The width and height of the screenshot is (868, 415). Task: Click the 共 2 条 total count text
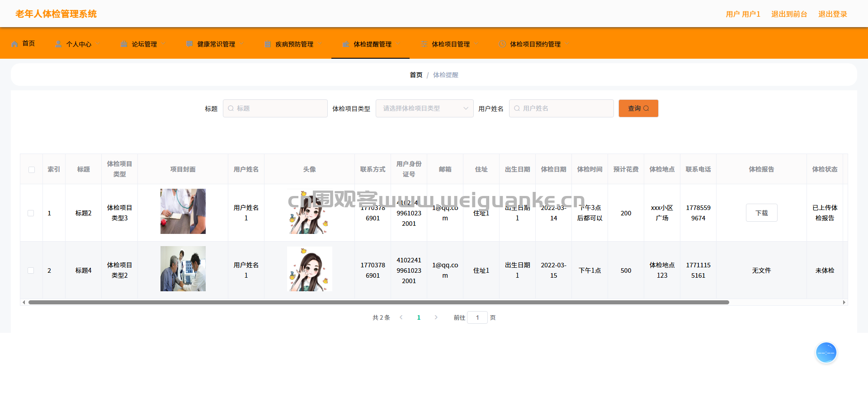click(x=381, y=317)
